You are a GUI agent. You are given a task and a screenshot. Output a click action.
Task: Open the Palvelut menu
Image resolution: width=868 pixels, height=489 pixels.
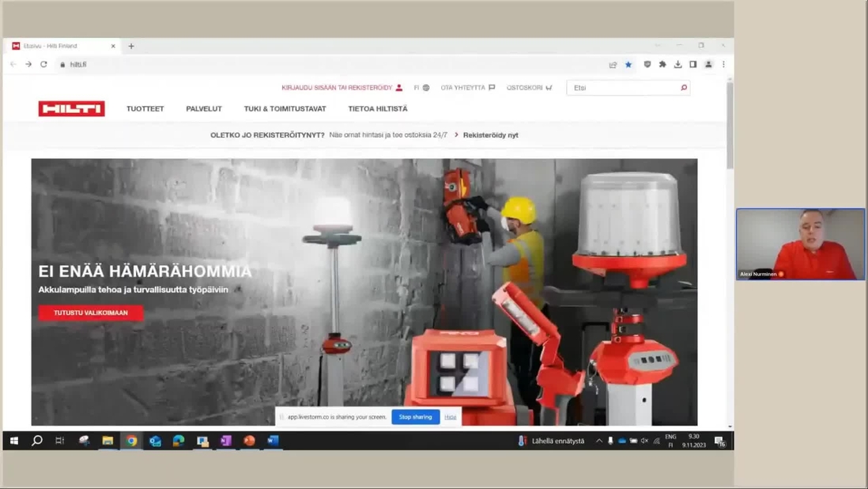tap(204, 108)
